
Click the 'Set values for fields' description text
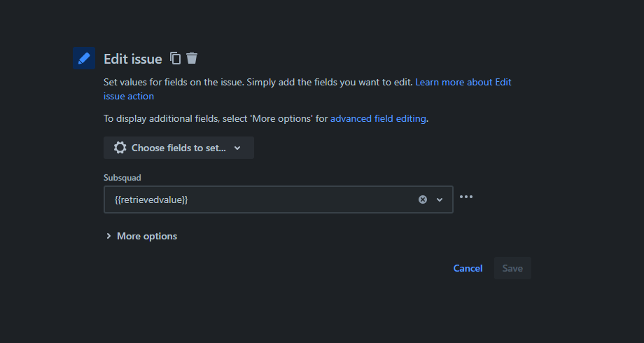[x=258, y=82]
